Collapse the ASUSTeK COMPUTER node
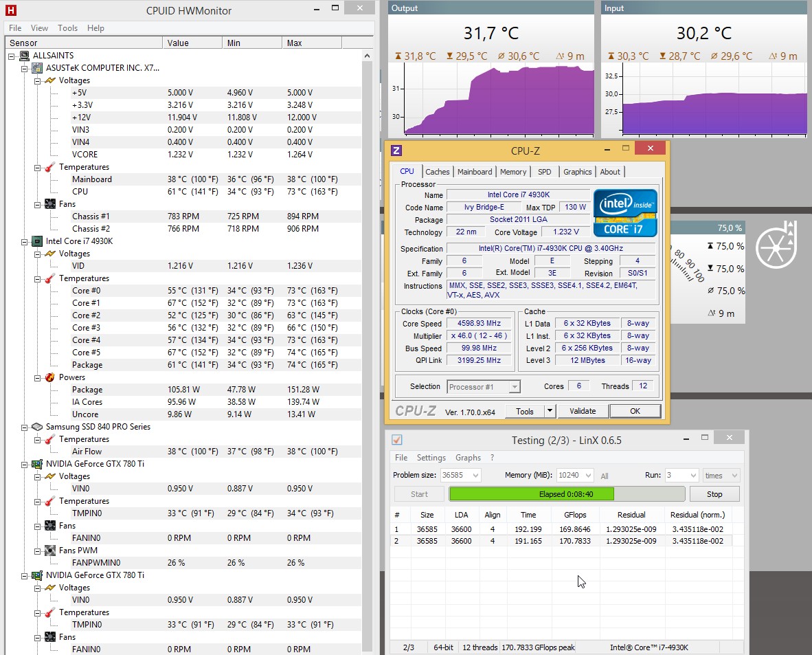 [24, 69]
